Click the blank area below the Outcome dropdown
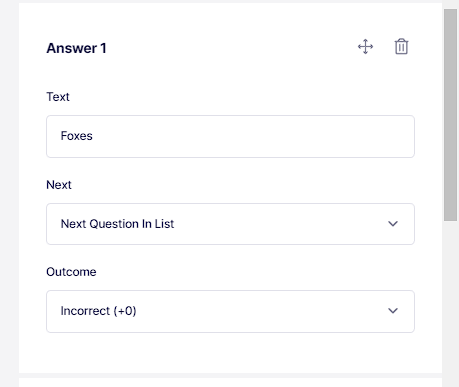 pos(230,353)
